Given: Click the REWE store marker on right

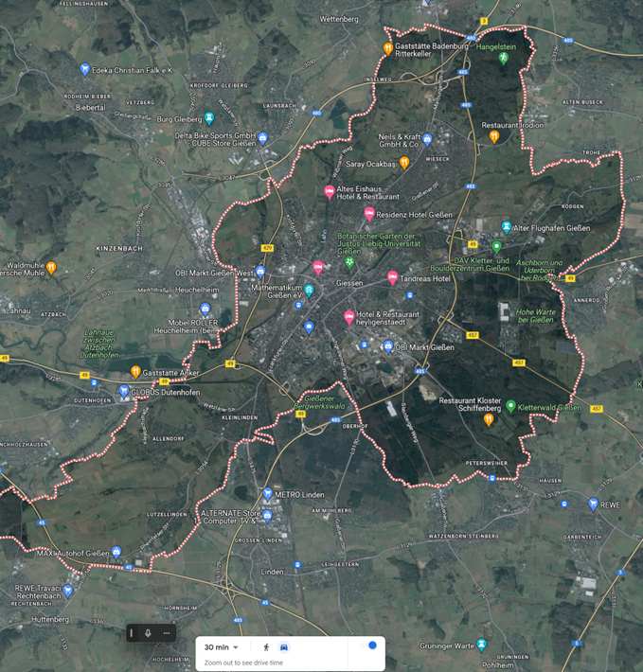Looking at the screenshot, I should (x=593, y=504).
